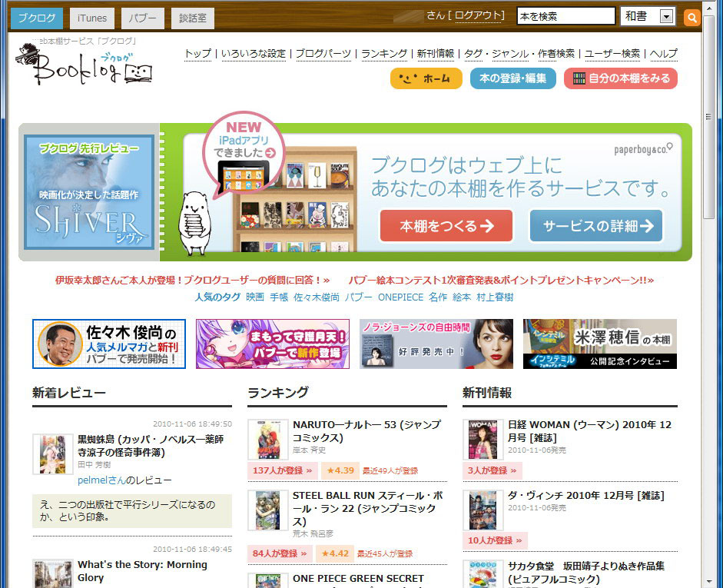723x588 pixels.
Task: Open What's the Story: Morning Glory link
Action: click(142, 571)
